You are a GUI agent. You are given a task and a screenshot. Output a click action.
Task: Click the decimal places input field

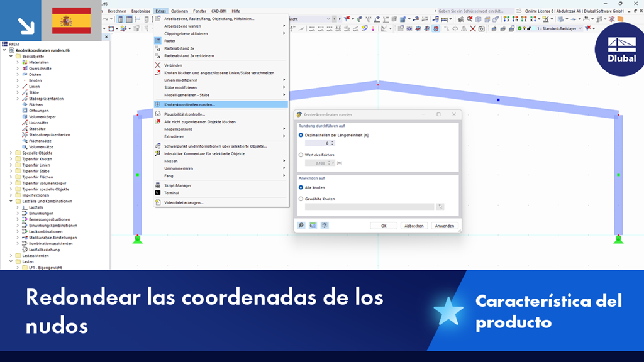point(318,143)
